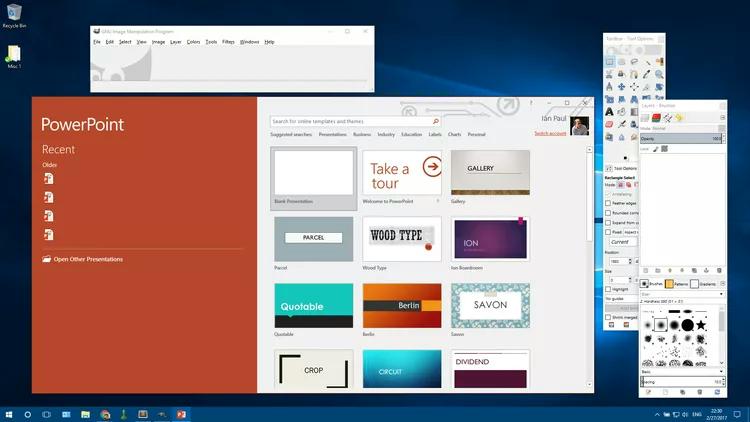The image size is (750, 422).
Task: Open Layers dock tab configuration menu arrow
Action: 723,117
